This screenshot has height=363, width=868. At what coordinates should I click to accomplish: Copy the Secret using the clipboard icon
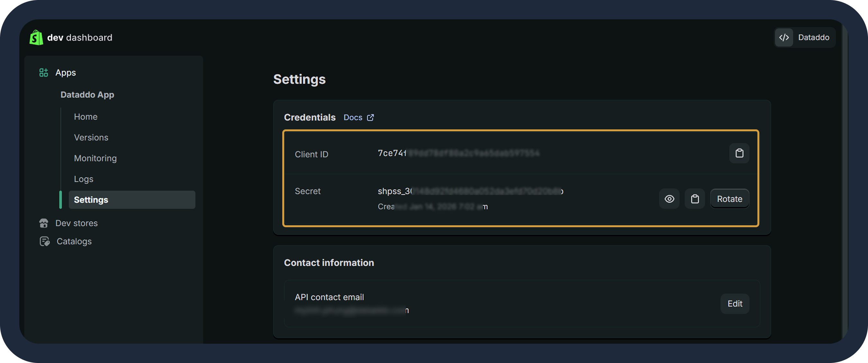pyautogui.click(x=695, y=199)
